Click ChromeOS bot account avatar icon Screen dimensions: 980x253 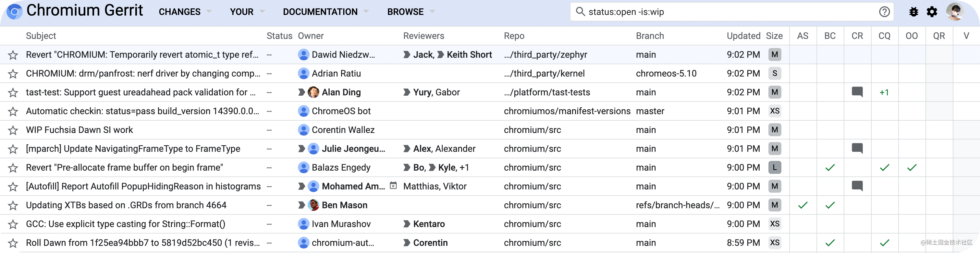303,111
